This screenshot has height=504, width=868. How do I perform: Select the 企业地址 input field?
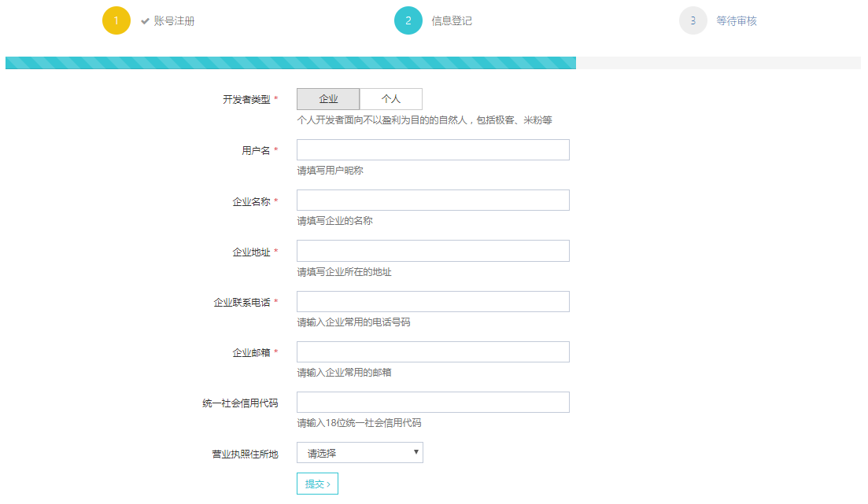click(433, 251)
